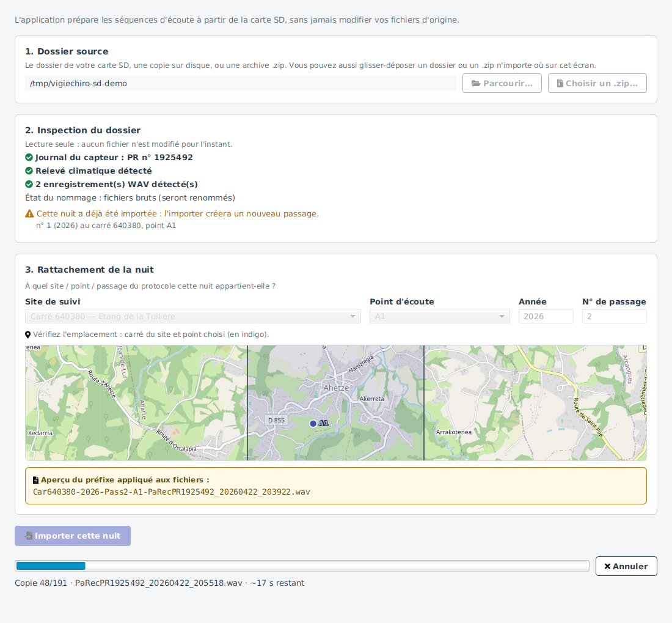Click the Annuler button
Viewport: 672px width, 623px height.
626,566
